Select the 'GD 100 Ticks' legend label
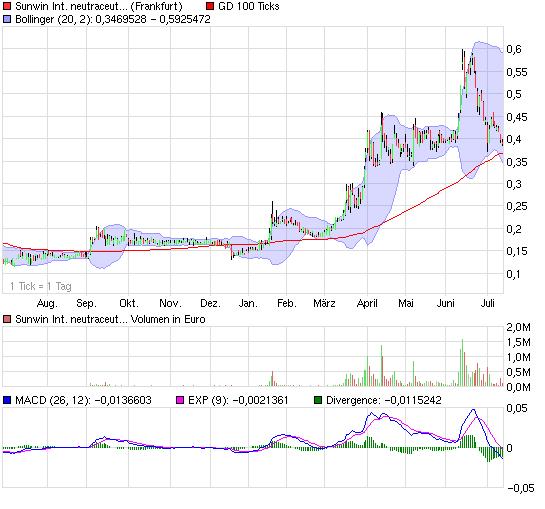 249,6
